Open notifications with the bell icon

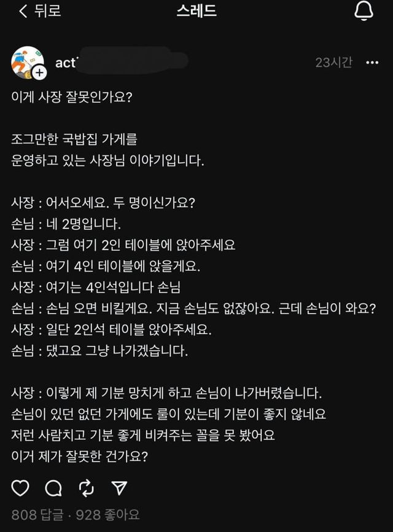click(364, 11)
